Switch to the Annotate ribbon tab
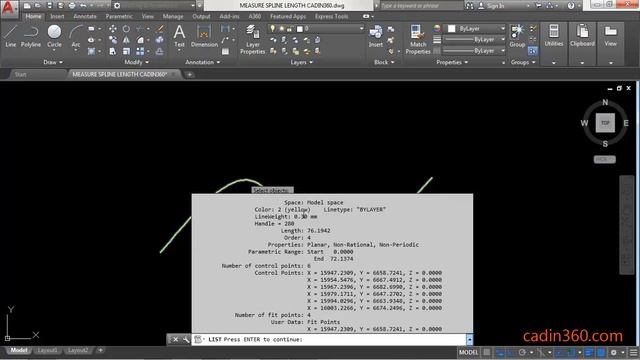640x360 pixels. 85,16
